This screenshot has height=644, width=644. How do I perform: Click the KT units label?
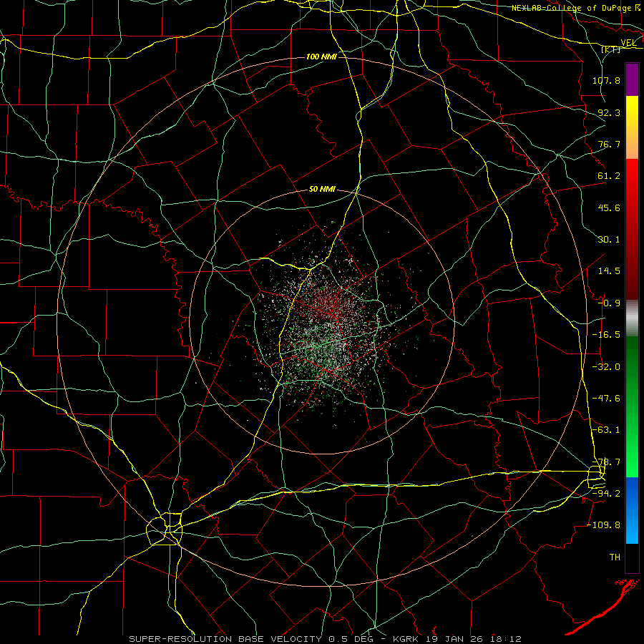pyautogui.click(x=611, y=49)
